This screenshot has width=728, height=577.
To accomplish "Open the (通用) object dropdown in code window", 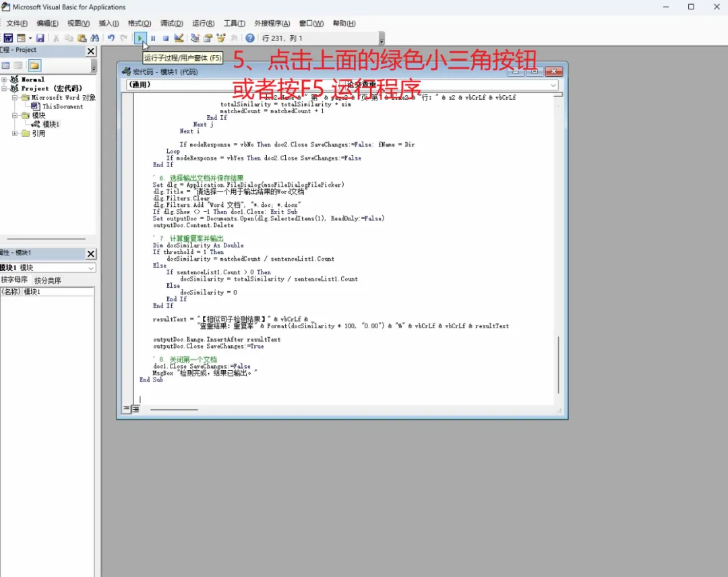I will (235, 84).
